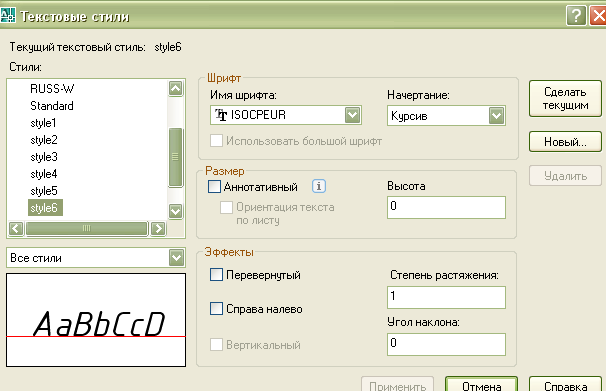Click the annotative info icon
606x391 pixels.
(319, 186)
